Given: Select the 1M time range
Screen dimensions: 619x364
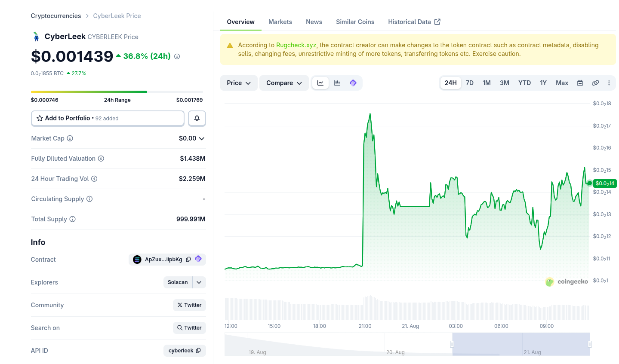Looking at the screenshot, I should [487, 83].
